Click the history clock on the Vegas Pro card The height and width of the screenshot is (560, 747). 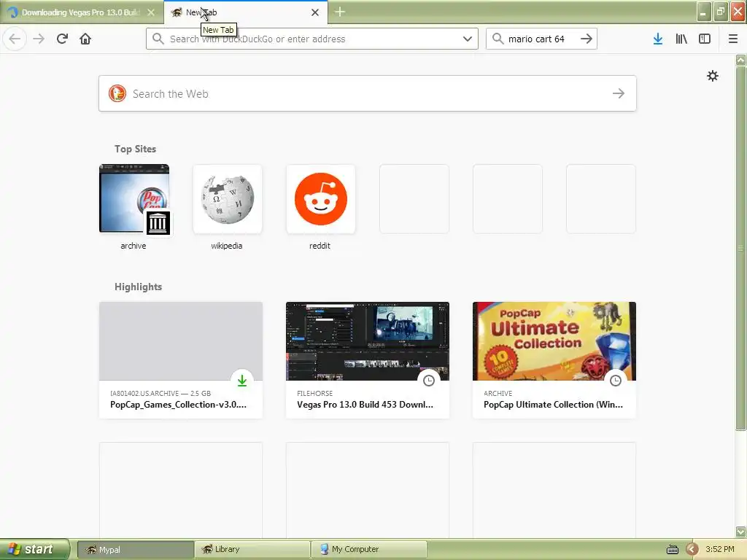click(429, 381)
